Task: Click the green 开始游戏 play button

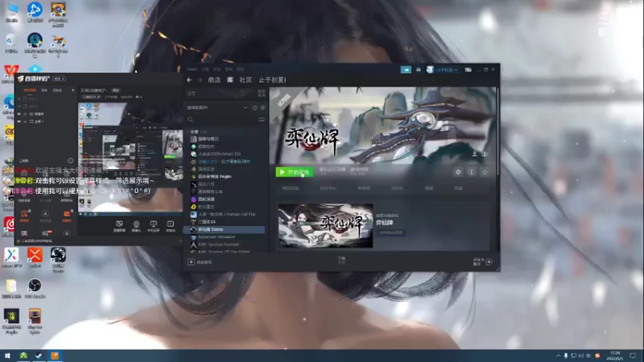Action: [295, 172]
